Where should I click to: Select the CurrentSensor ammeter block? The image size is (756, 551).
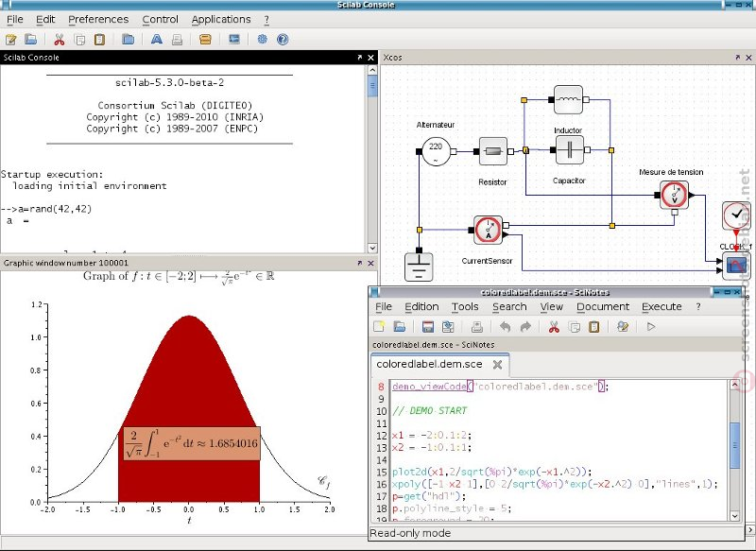click(x=488, y=230)
